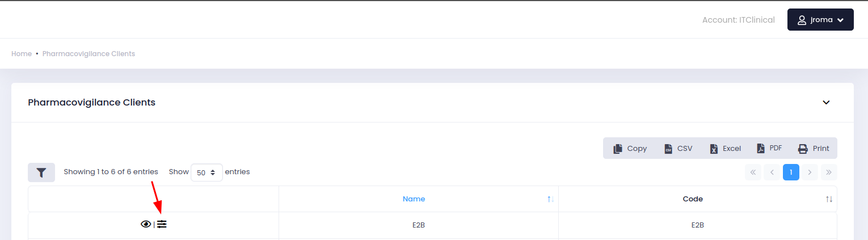This screenshot has width=868, height=240.
Task: Jump to the first page of results
Action: click(753, 172)
